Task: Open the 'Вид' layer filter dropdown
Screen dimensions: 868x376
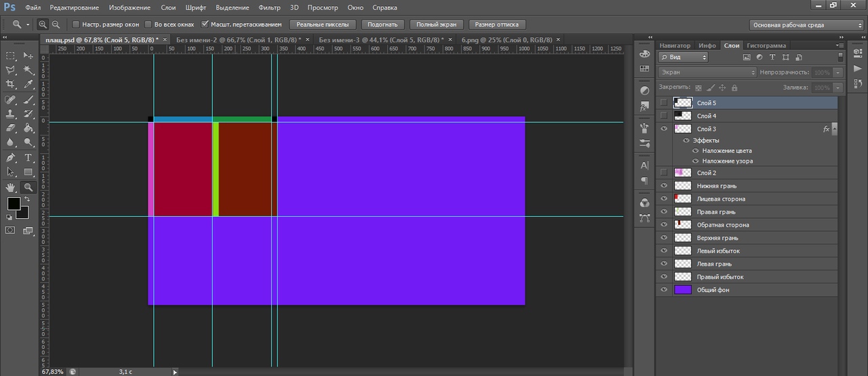Action: click(684, 58)
